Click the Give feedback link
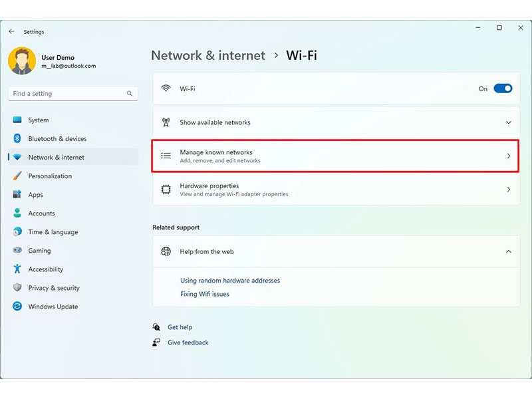The height and width of the screenshot is (399, 532). (x=188, y=342)
